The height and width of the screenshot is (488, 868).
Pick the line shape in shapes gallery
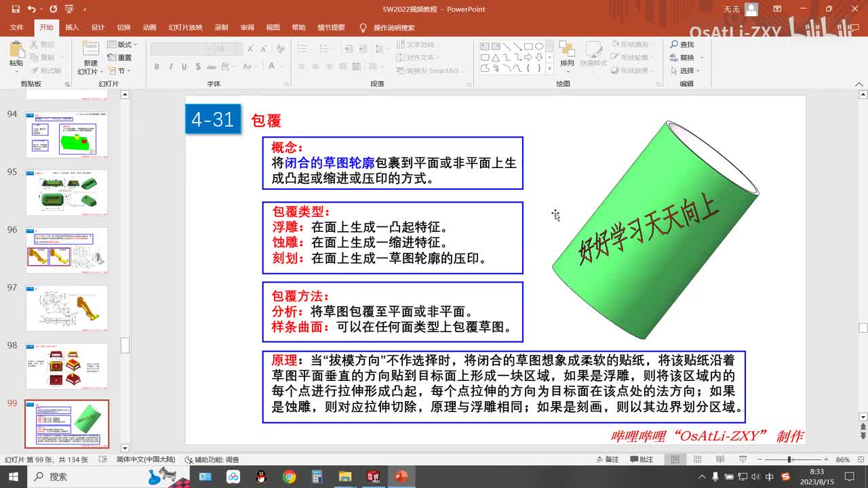tap(507, 46)
